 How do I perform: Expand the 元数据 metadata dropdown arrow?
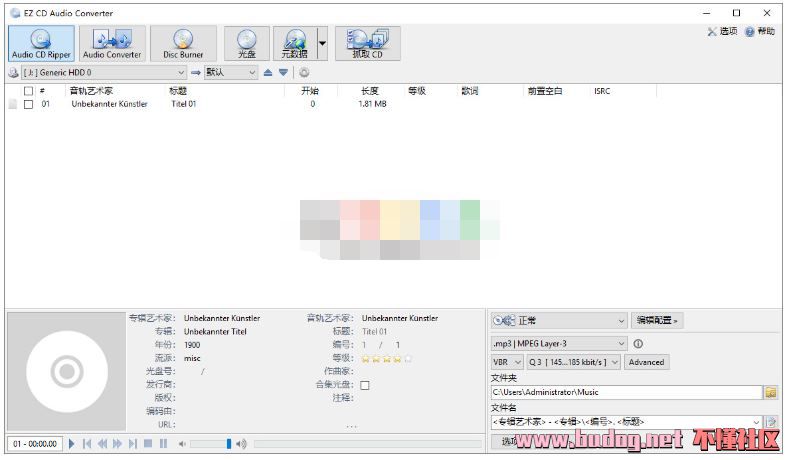(323, 44)
